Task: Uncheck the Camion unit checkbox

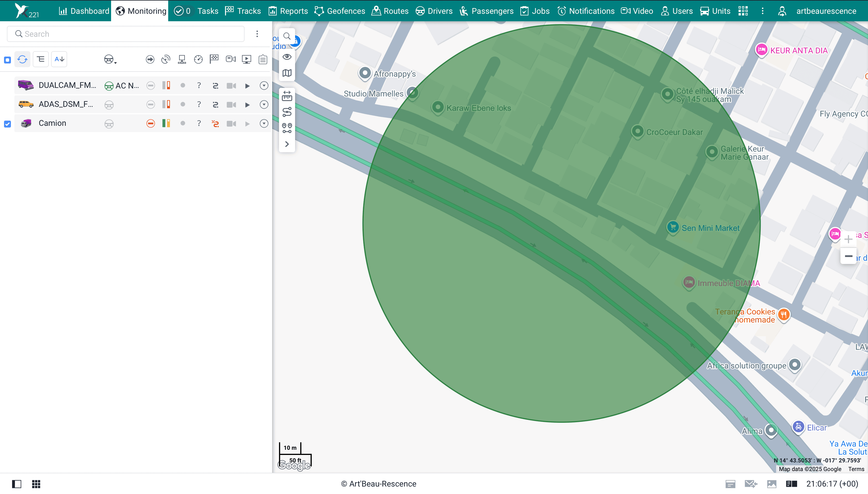Action: point(7,124)
